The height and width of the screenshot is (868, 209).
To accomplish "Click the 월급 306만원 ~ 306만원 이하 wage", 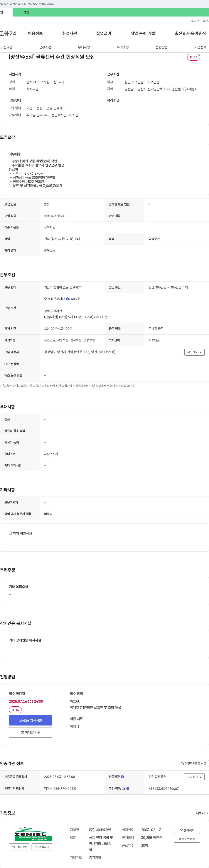I will 168,287.
